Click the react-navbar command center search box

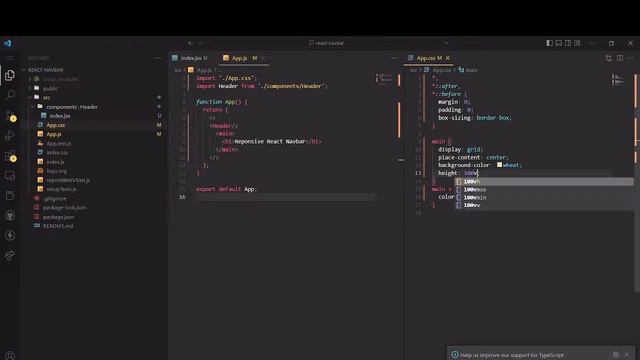coord(327,43)
